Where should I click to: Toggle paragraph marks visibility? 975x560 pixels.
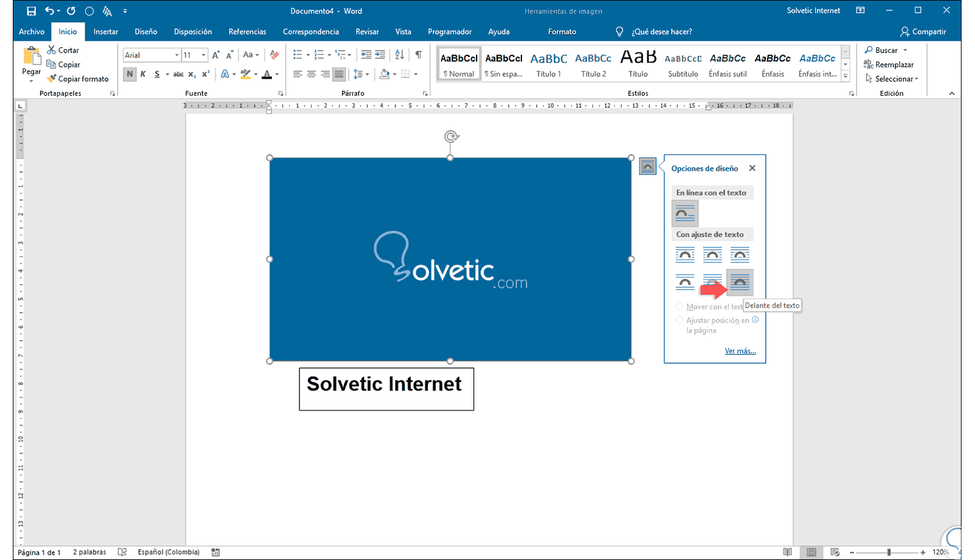(418, 55)
